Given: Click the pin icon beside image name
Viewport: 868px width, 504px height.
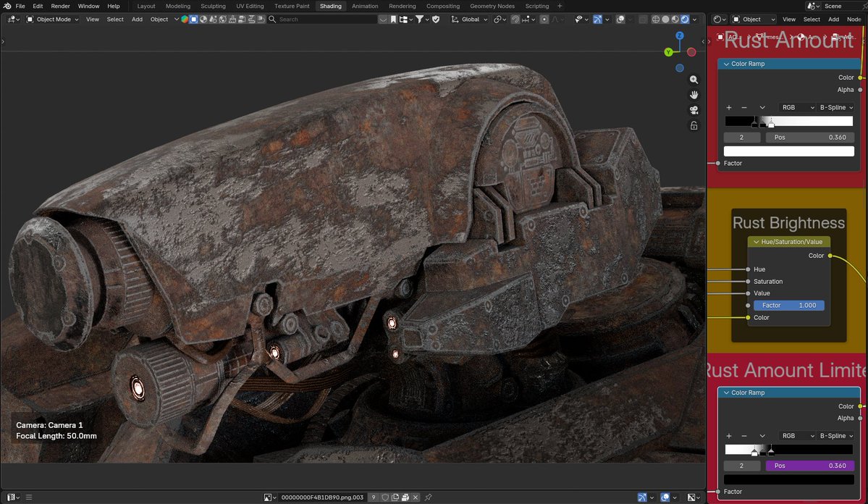Looking at the screenshot, I should [x=429, y=497].
